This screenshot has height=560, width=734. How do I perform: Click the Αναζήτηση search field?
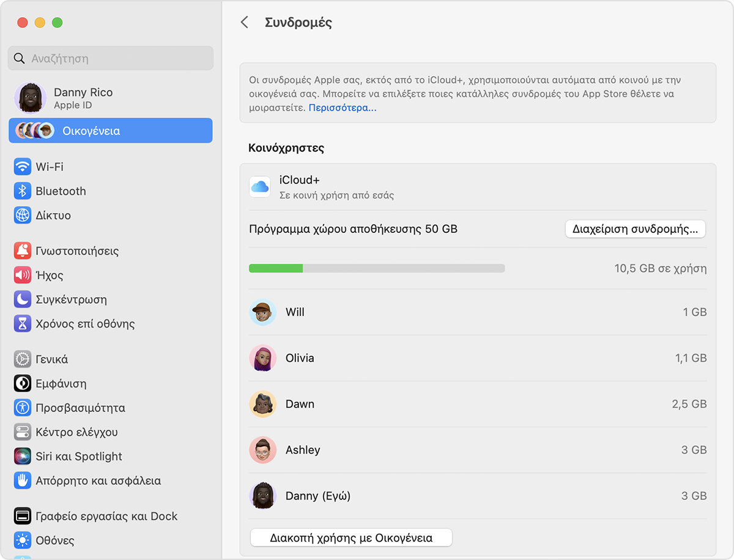click(111, 59)
